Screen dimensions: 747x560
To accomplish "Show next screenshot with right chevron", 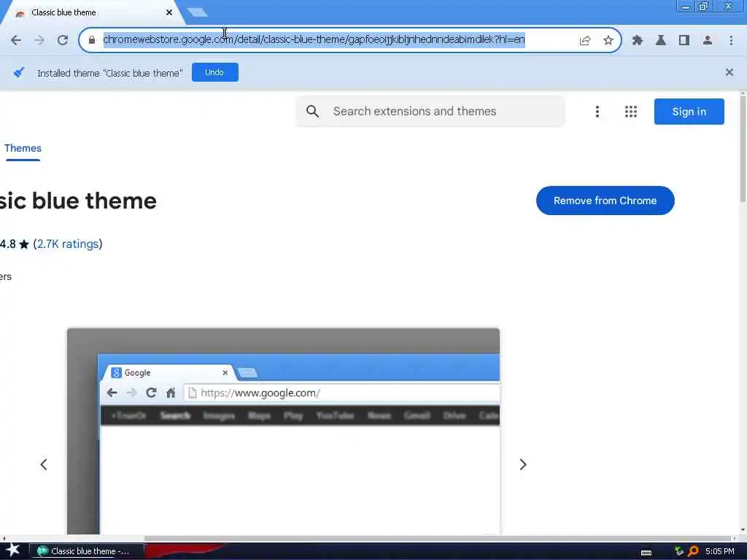I will point(522,464).
